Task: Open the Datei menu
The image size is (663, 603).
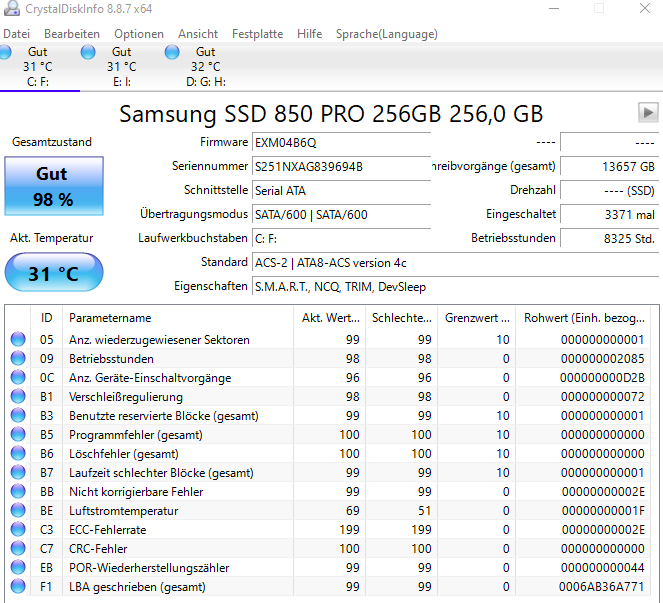Action: (x=16, y=34)
